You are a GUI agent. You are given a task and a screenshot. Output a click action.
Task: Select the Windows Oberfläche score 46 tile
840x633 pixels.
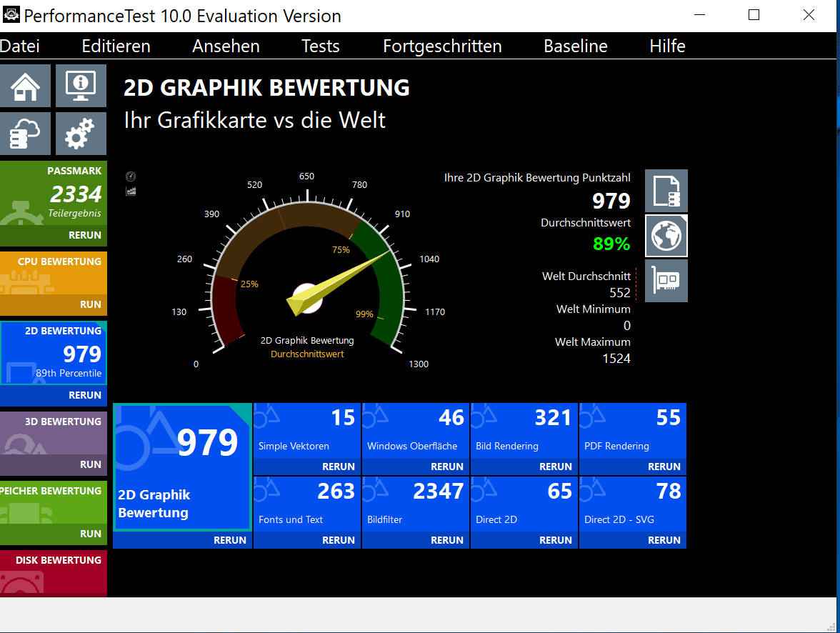[416, 430]
